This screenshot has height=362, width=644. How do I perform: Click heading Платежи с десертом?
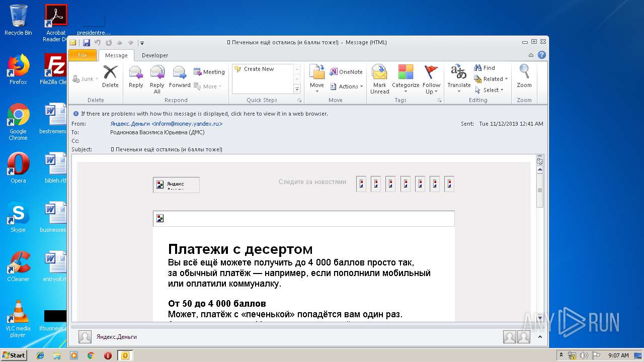pos(240,249)
